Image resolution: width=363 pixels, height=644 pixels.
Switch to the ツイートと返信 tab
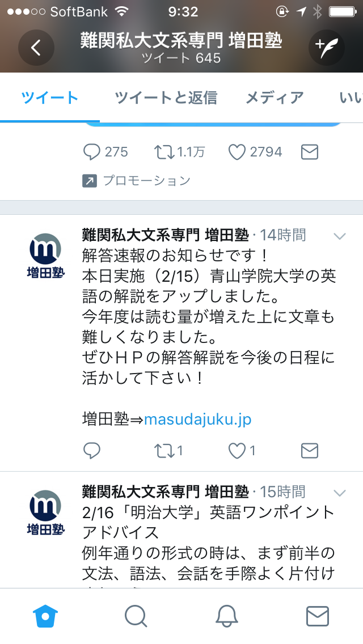[x=166, y=98]
